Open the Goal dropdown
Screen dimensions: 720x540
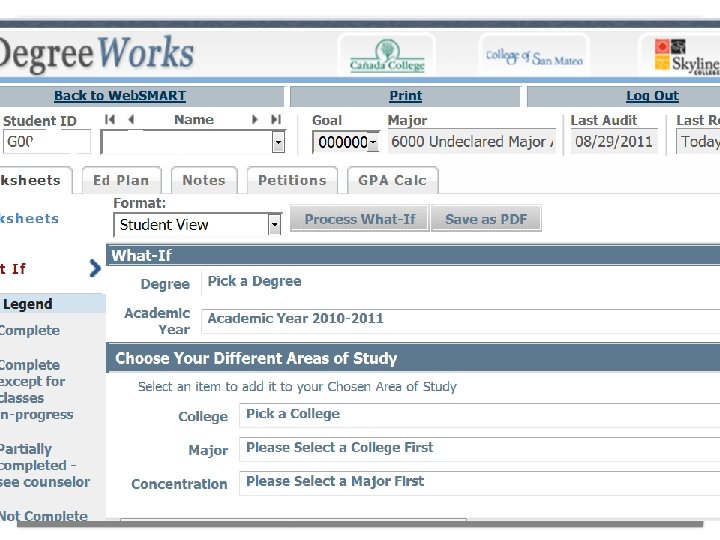(x=373, y=142)
